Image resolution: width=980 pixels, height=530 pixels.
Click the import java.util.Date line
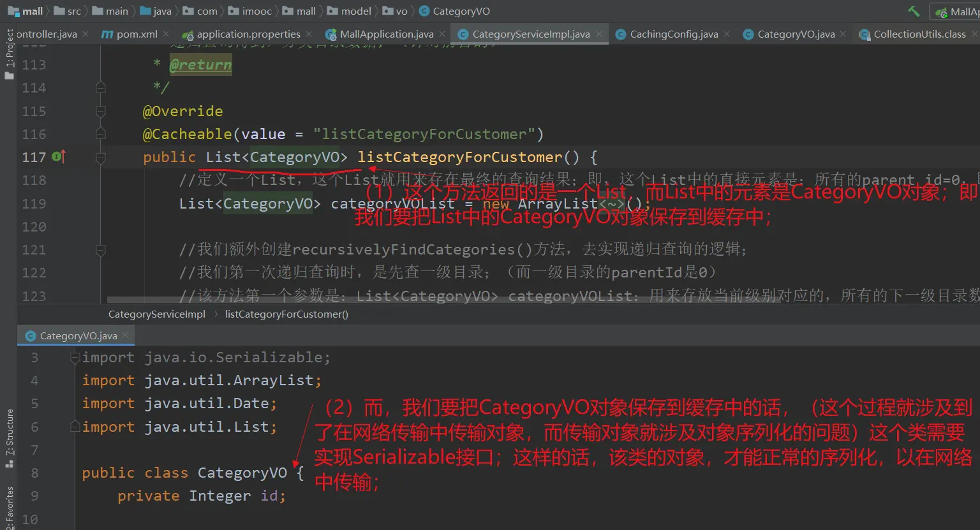tap(179, 403)
